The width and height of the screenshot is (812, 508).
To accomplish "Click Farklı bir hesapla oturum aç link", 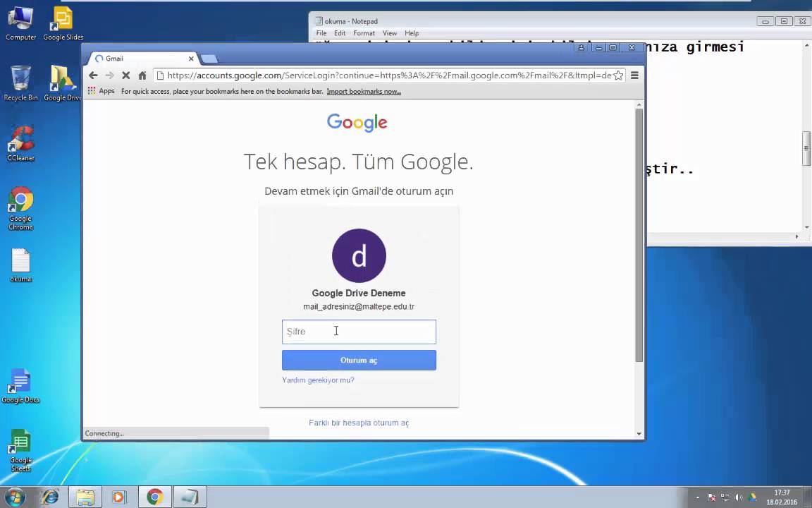I will 359,423.
